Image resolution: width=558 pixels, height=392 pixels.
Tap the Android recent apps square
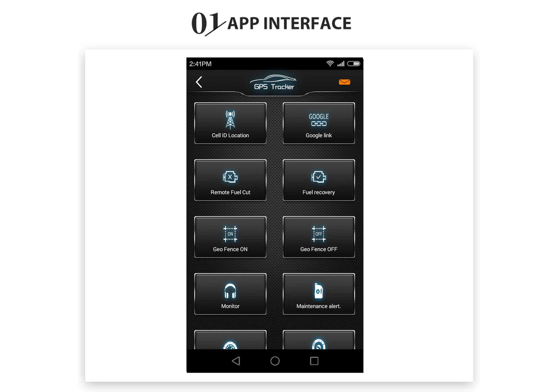coord(314,361)
